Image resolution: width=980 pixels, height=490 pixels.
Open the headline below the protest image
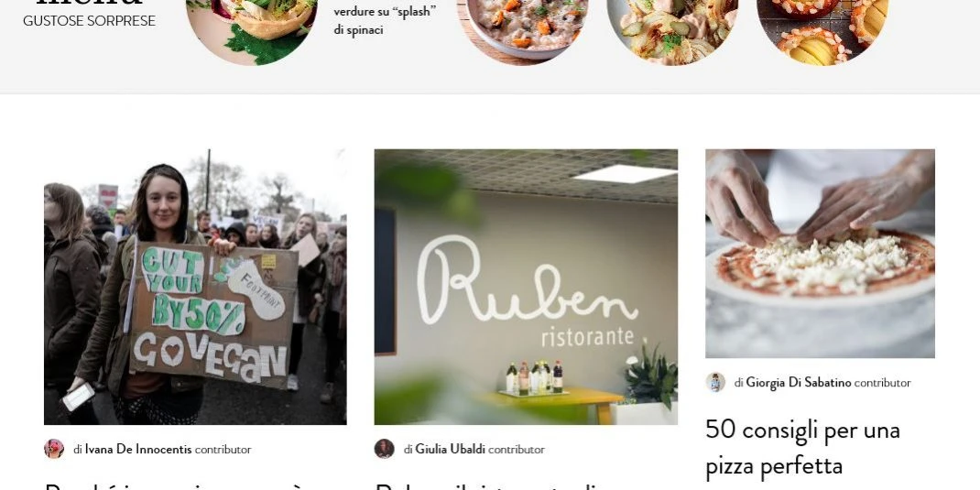[x=176, y=485]
